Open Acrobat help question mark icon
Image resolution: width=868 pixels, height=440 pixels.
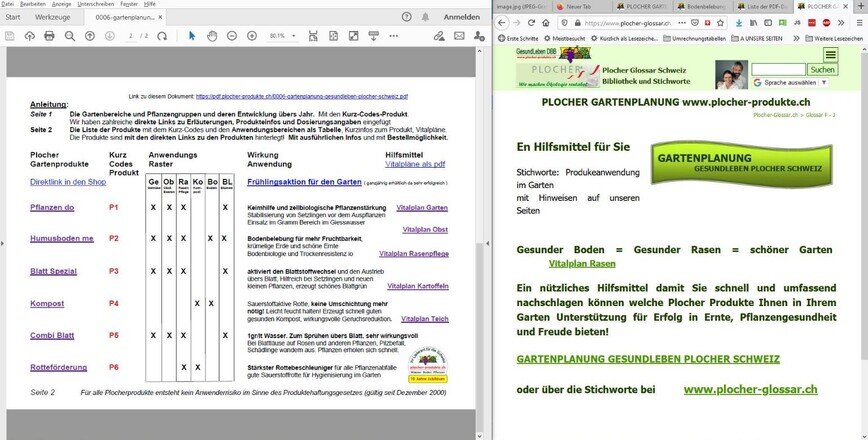406,17
